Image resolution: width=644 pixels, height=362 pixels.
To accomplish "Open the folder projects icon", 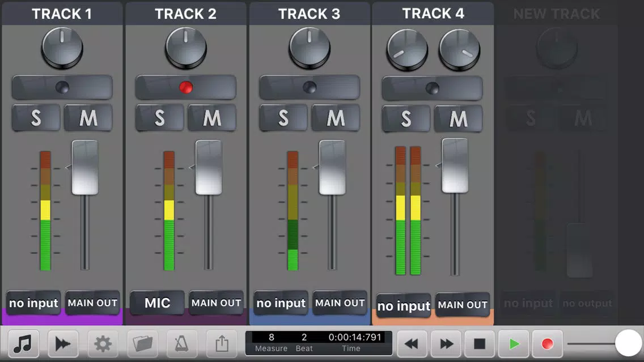I will [142, 344].
